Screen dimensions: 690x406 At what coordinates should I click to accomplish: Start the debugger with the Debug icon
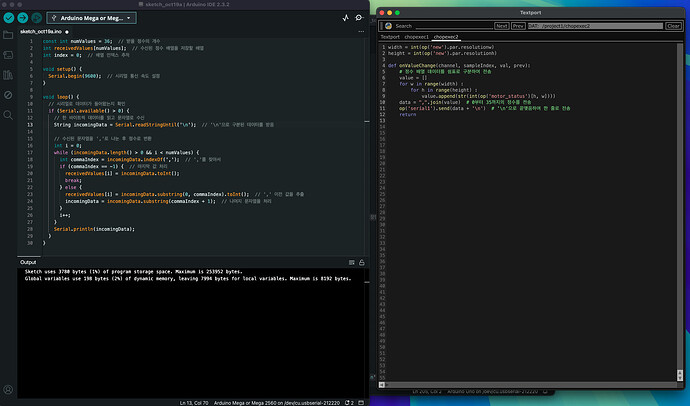click(x=37, y=18)
